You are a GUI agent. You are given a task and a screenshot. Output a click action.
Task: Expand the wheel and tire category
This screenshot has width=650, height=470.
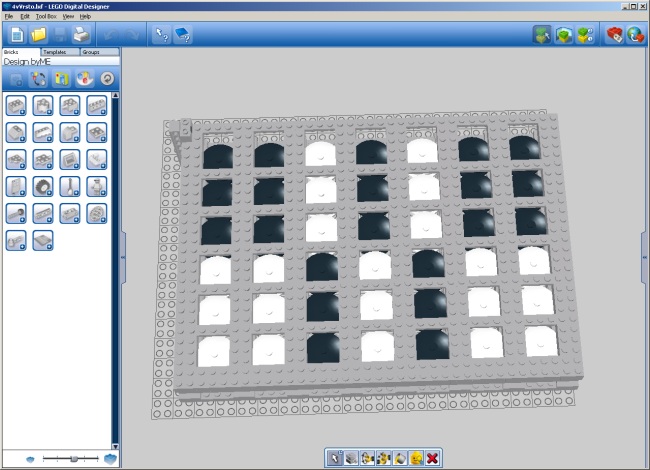pyautogui.click(x=43, y=187)
